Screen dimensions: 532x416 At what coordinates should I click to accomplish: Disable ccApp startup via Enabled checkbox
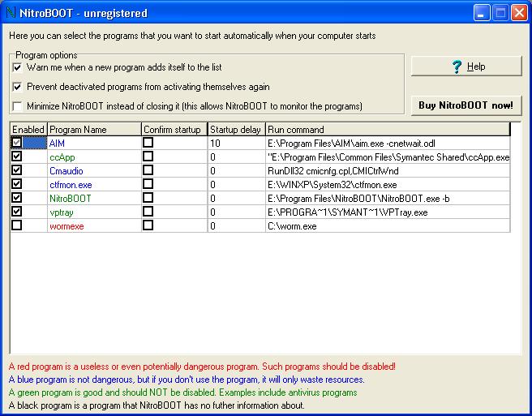tap(16, 157)
